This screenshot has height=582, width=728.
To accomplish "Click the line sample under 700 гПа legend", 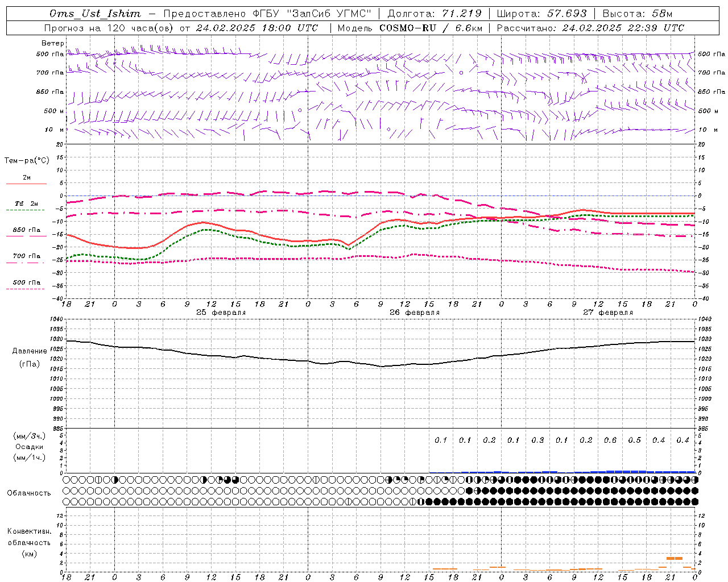I will pos(25,263).
